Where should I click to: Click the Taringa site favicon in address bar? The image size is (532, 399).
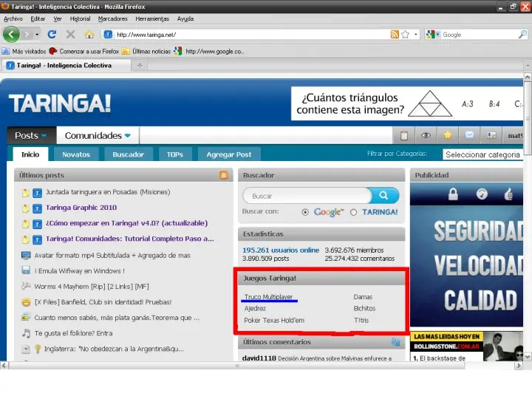coord(108,34)
